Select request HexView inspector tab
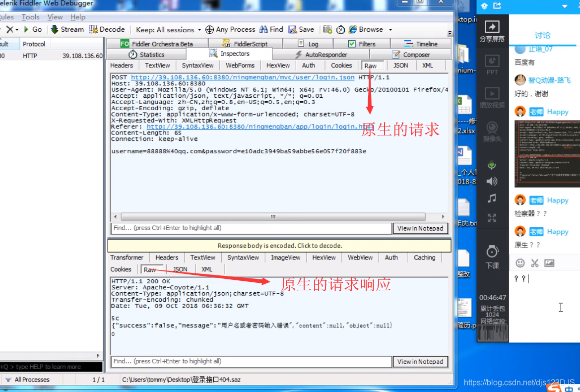 [278, 65]
